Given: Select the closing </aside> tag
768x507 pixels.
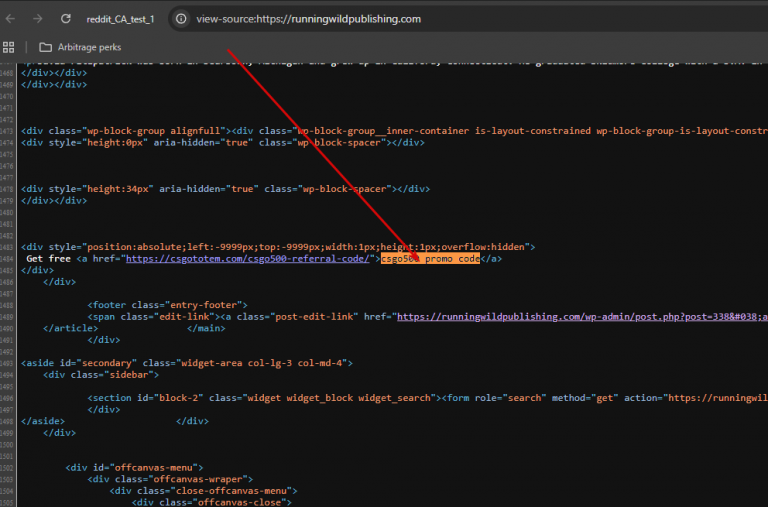Looking at the screenshot, I should [x=43, y=421].
